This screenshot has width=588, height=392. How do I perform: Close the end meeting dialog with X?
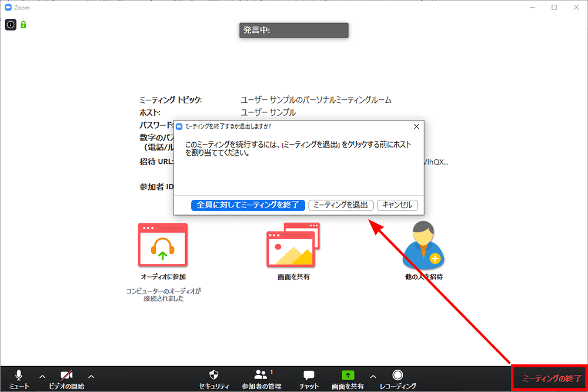pyautogui.click(x=417, y=126)
